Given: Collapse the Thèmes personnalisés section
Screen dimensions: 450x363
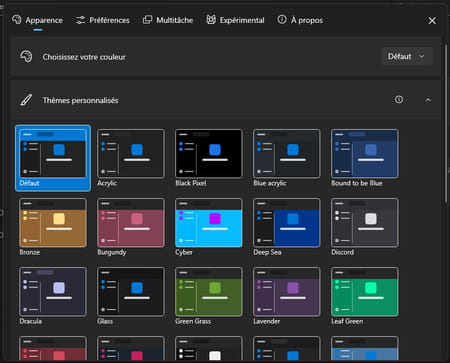Looking at the screenshot, I should pyautogui.click(x=428, y=100).
